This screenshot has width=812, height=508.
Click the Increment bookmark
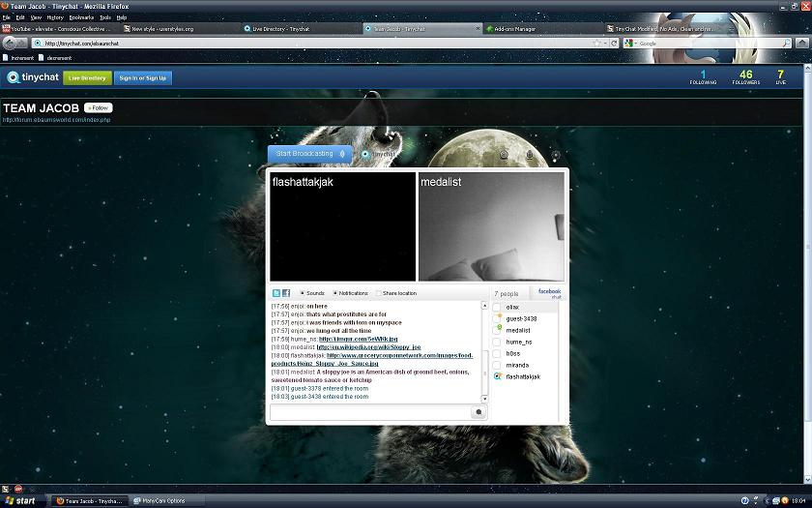[x=18, y=57]
